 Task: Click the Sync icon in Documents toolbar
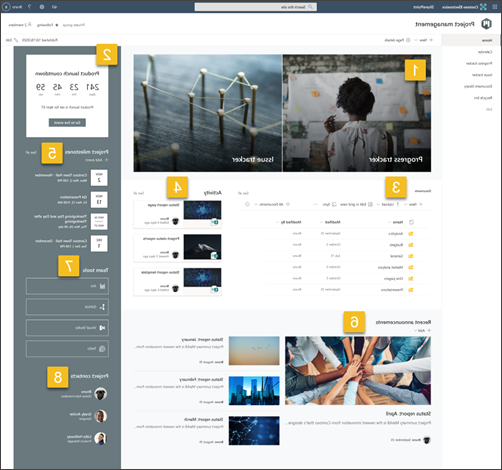[x=334, y=204]
